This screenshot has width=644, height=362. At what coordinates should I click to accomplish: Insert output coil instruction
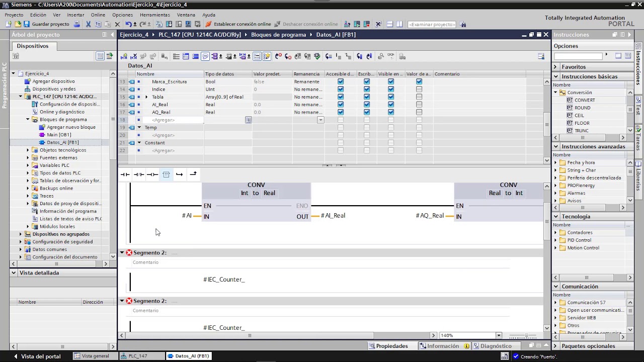[x=152, y=174]
